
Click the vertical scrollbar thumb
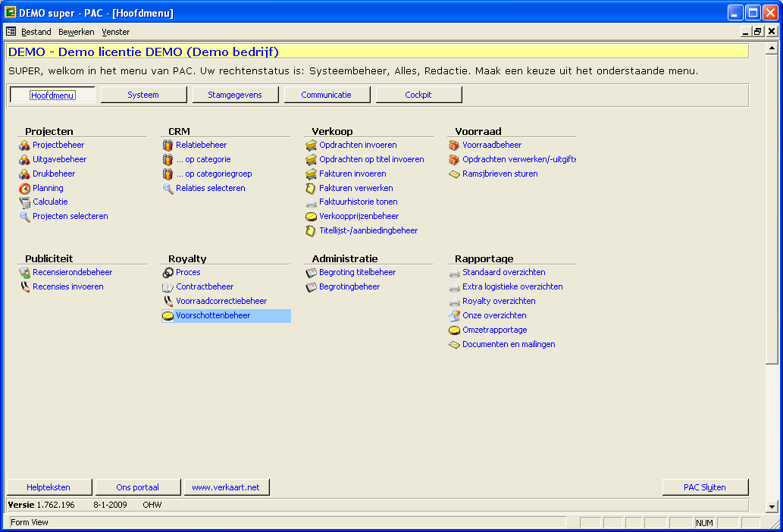772,210
